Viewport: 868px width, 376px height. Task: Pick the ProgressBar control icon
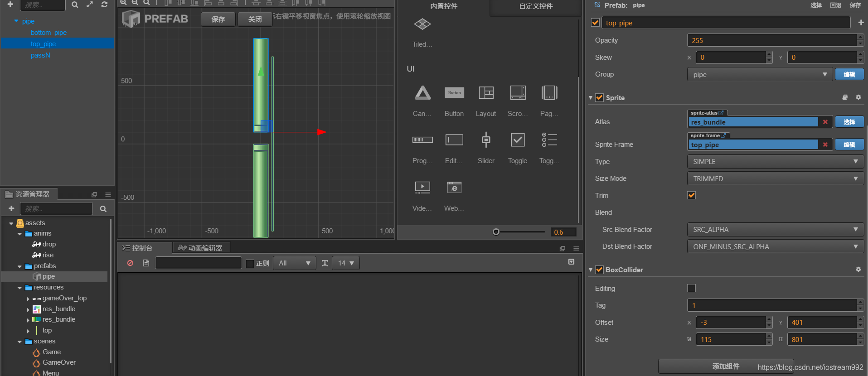click(x=422, y=140)
